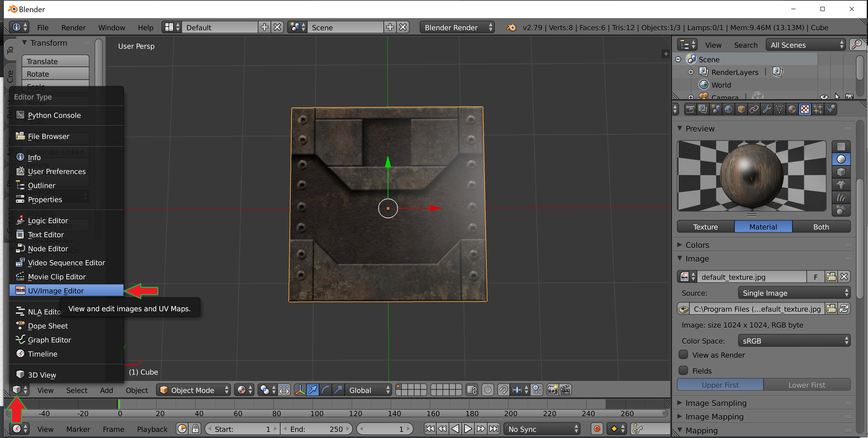
Task: Click the proportional editing icon in 3D header
Action: (488, 390)
